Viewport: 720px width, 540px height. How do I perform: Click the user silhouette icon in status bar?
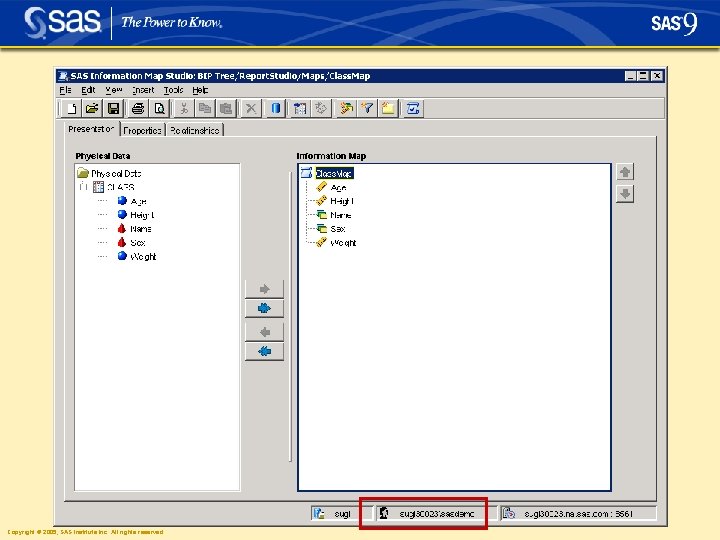point(384,513)
